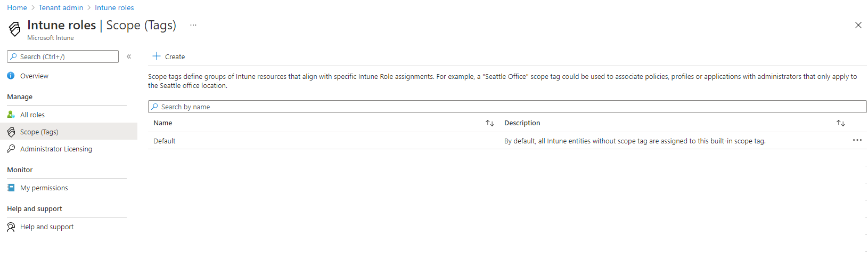This screenshot has height=266, width=868.
Task: Navigate to the Tenant admin breadcrumb
Action: point(61,7)
